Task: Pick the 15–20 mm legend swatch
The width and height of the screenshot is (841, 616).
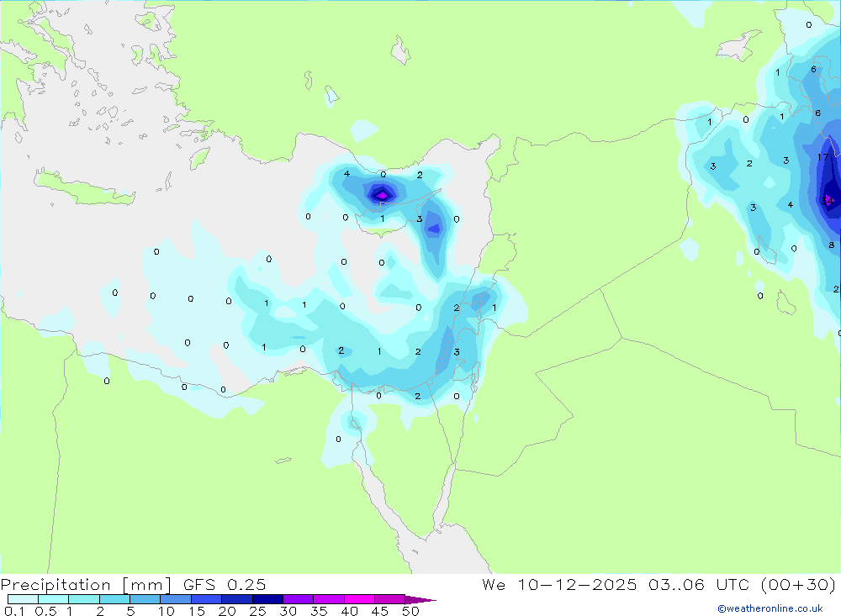Action: [207, 599]
